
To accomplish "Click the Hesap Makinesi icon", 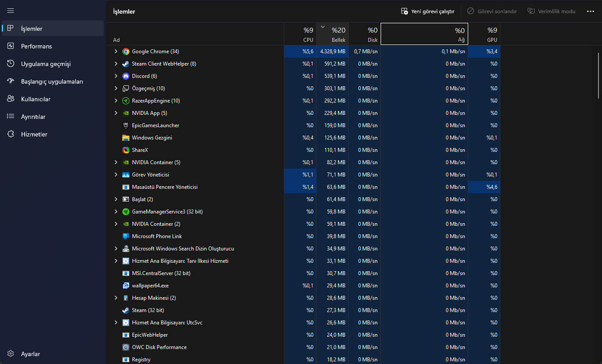I will click(126, 298).
